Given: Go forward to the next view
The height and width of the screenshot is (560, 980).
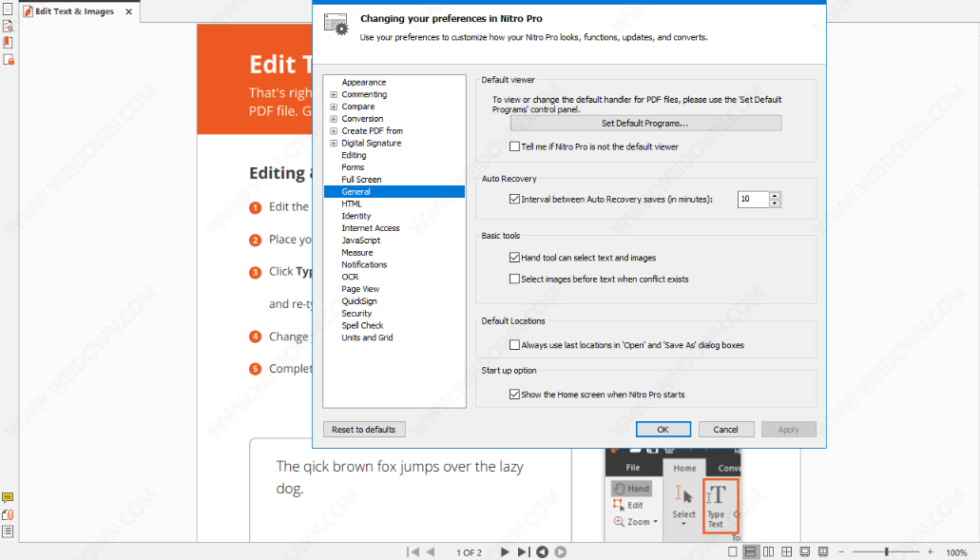Looking at the screenshot, I should tap(561, 551).
